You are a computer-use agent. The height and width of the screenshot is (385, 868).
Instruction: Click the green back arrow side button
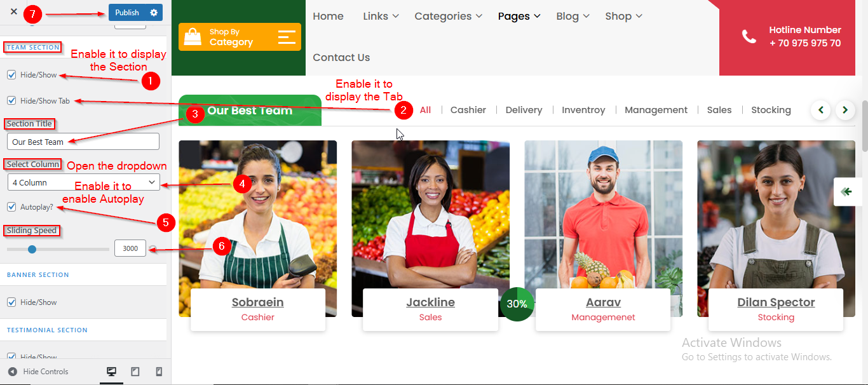846,191
